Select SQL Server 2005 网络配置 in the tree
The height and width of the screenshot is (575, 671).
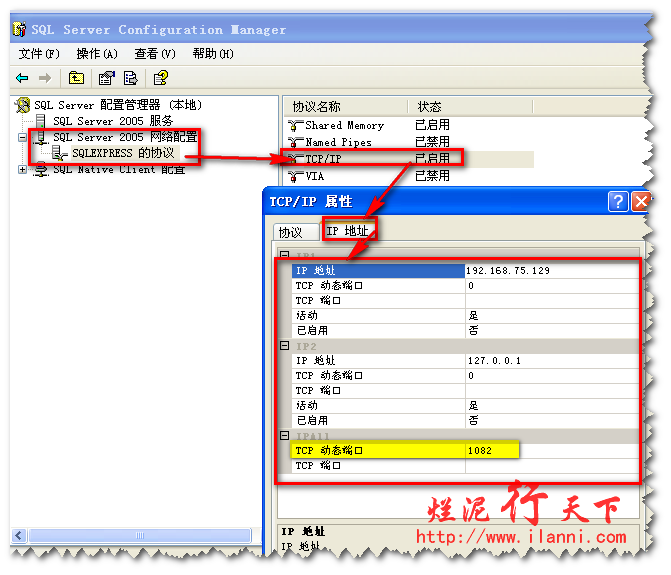(x=125, y=137)
